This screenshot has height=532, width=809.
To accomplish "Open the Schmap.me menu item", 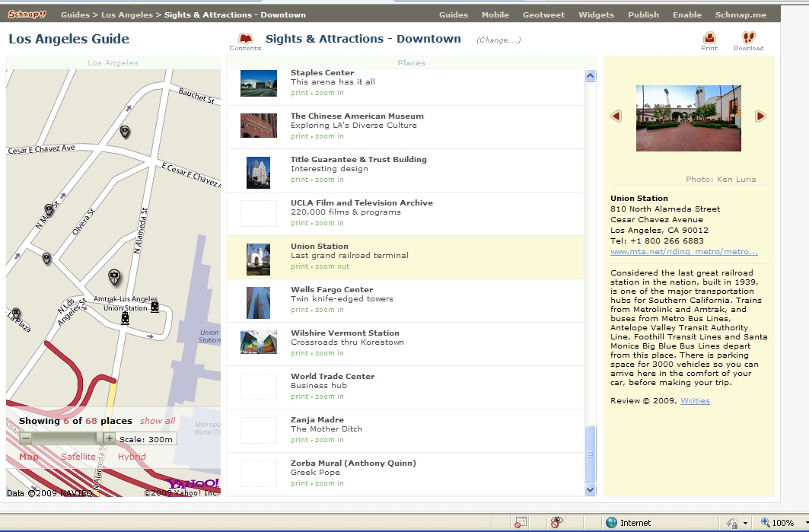I will click(741, 14).
